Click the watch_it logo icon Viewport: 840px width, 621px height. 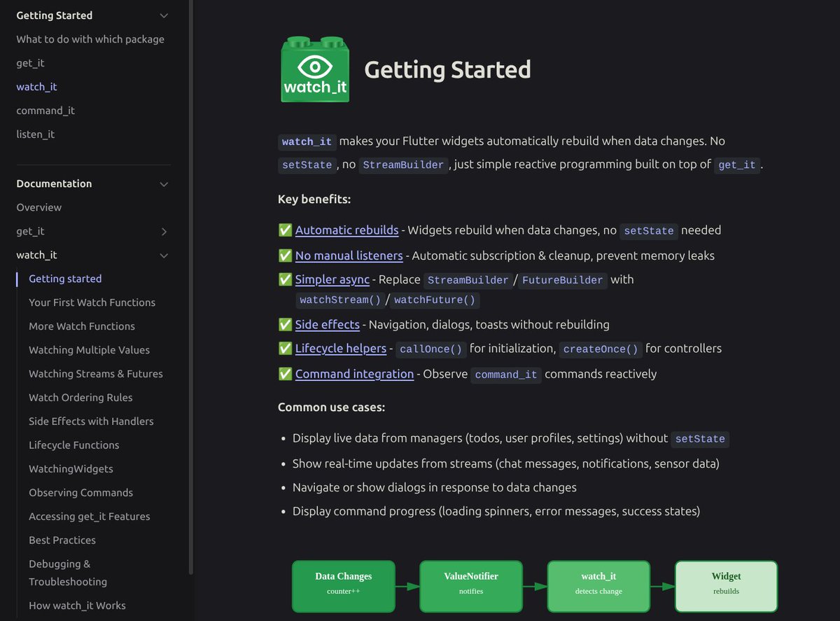tap(314, 68)
